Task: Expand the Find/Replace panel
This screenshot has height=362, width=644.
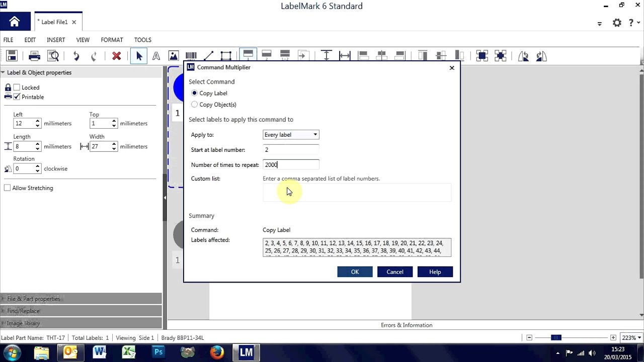Action: 80,311
